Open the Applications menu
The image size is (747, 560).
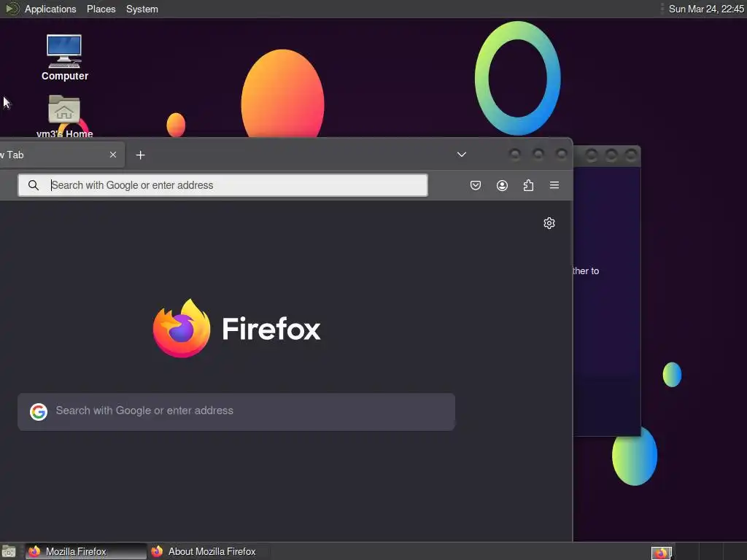pyautogui.click(x=50, y=9)
